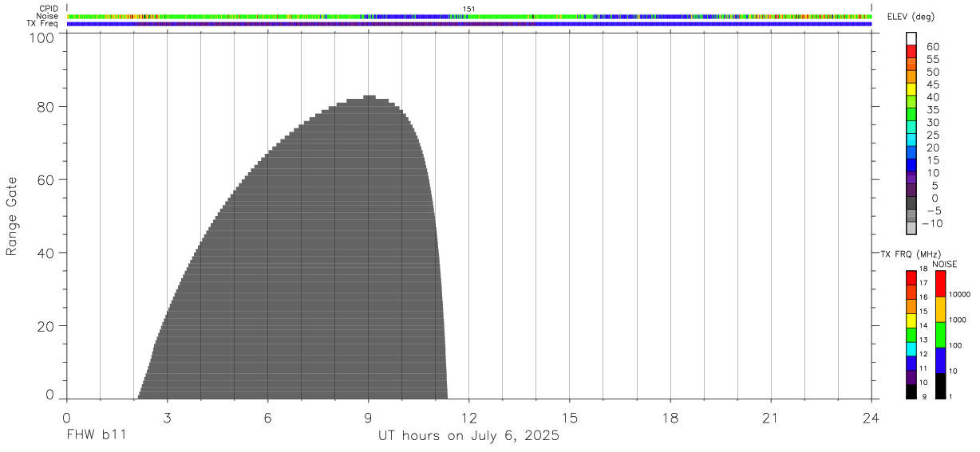Viewport: 980px width, 452px height.
Task: Select the black swatch in TX FRQ legend
Action: coord(911,391)
